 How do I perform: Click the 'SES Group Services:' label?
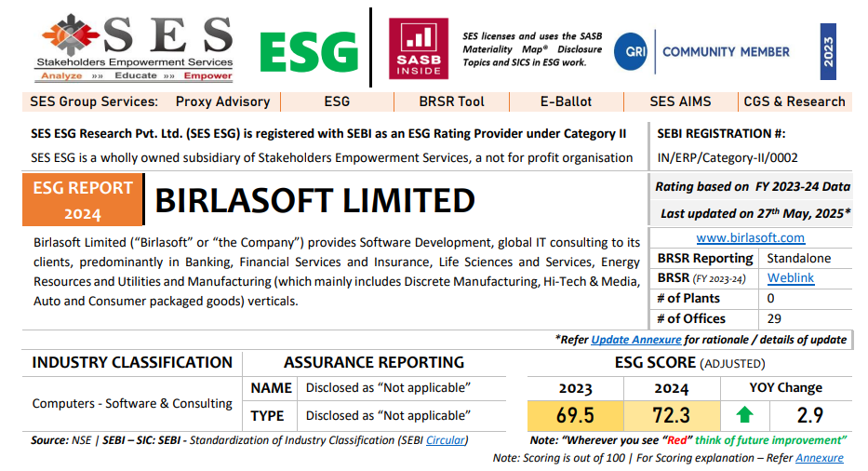coord(94,101)
